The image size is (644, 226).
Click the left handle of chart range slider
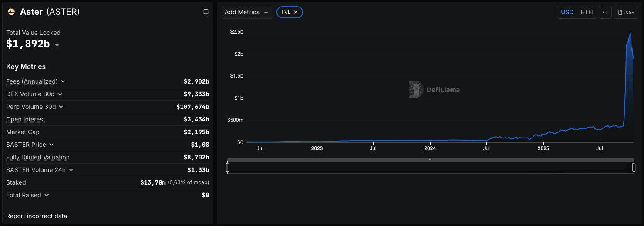pos(228,167)
